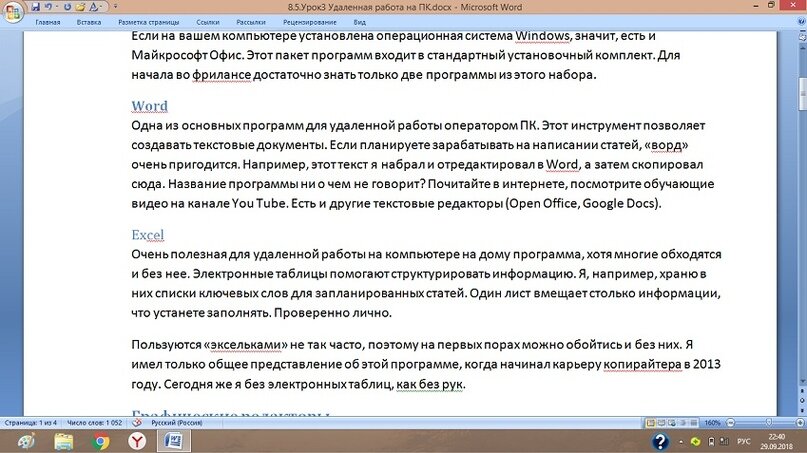Screen dimensions: 807x453
Task: Open the Главная ribbon tab
Action: (48, 22)
